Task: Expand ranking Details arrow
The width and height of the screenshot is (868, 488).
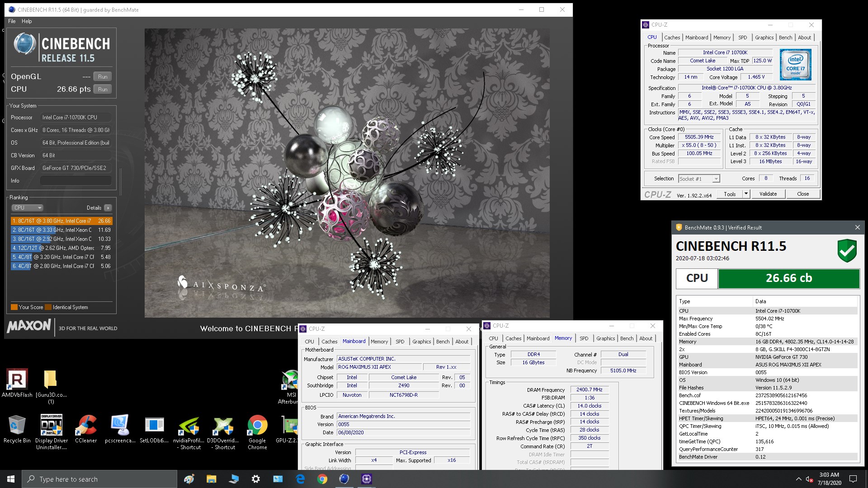Action: click(108, 208)
